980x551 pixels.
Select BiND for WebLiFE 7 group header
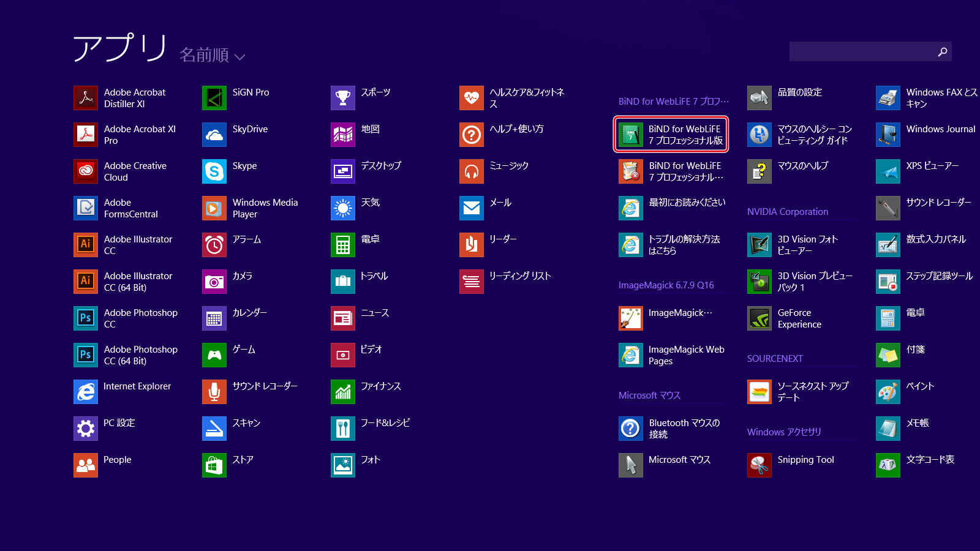click(x=674, y=102)
